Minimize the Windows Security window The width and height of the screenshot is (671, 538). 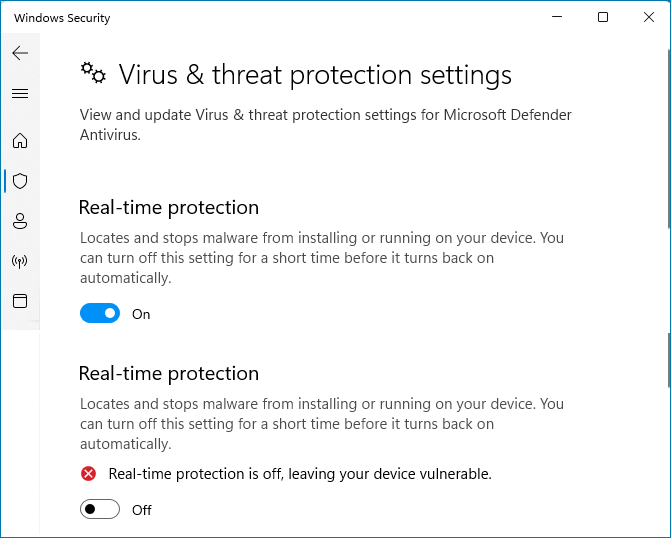pos(557,17)
